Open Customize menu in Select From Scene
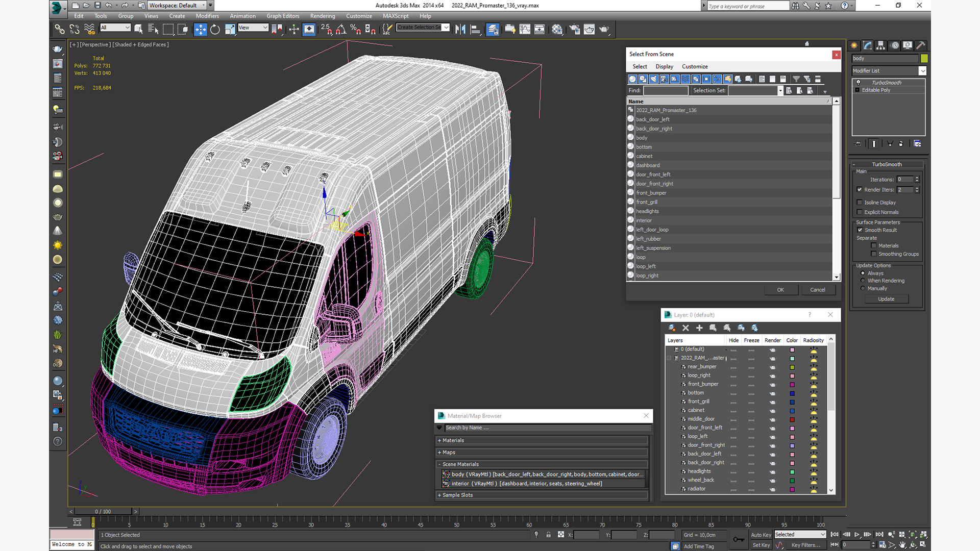Screen dimensions: 980x551 695,67
